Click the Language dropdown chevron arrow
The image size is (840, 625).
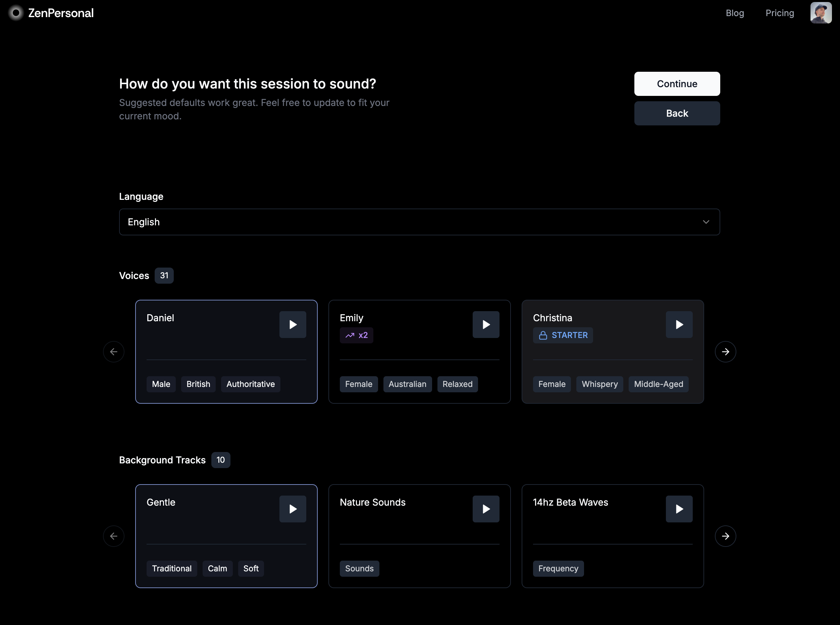[705, 222]
